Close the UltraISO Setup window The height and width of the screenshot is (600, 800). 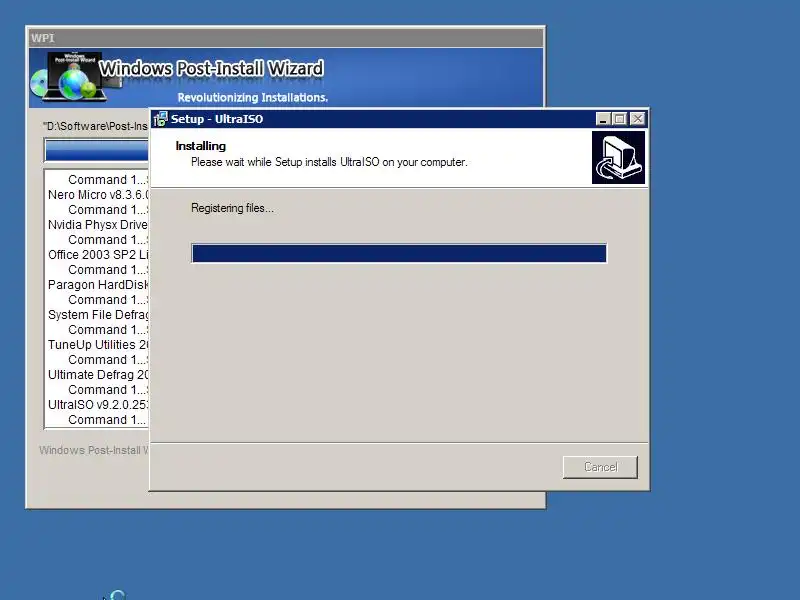637,119
